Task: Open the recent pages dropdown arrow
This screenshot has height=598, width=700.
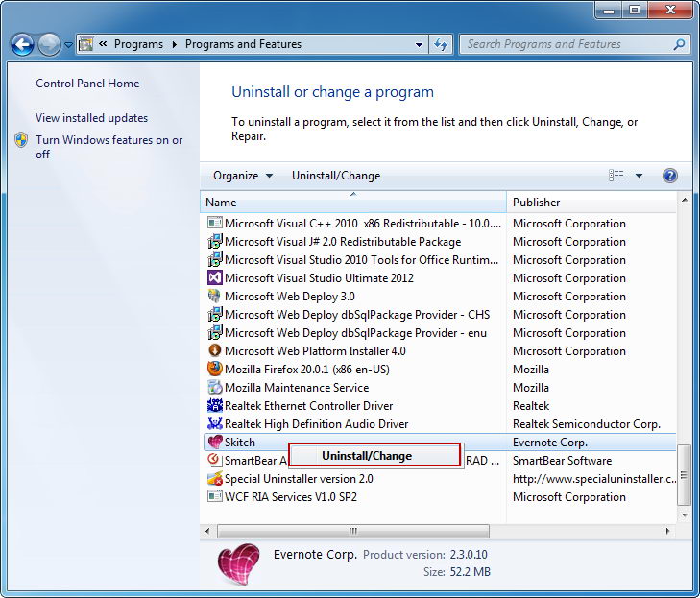Action: pos(68,45)
